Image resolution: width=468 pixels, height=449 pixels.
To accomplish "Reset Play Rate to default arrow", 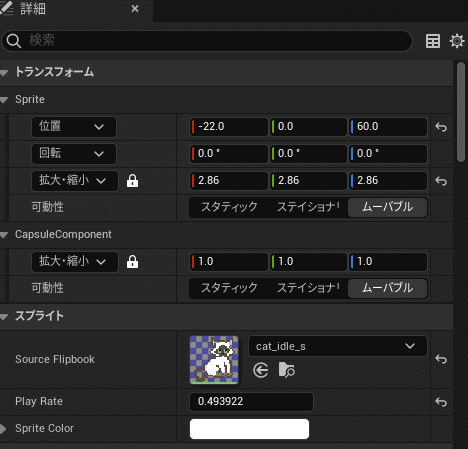I will pos(441,402).
